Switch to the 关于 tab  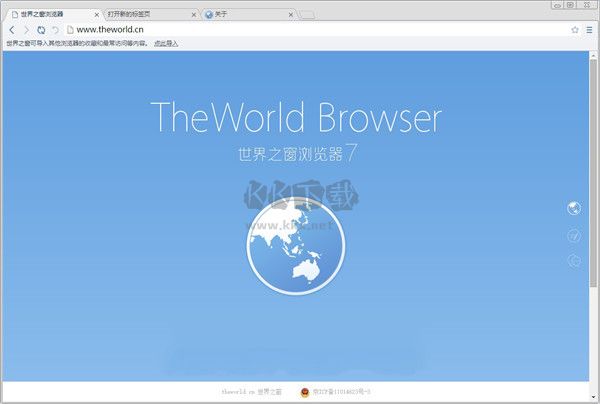pos(249,15)
